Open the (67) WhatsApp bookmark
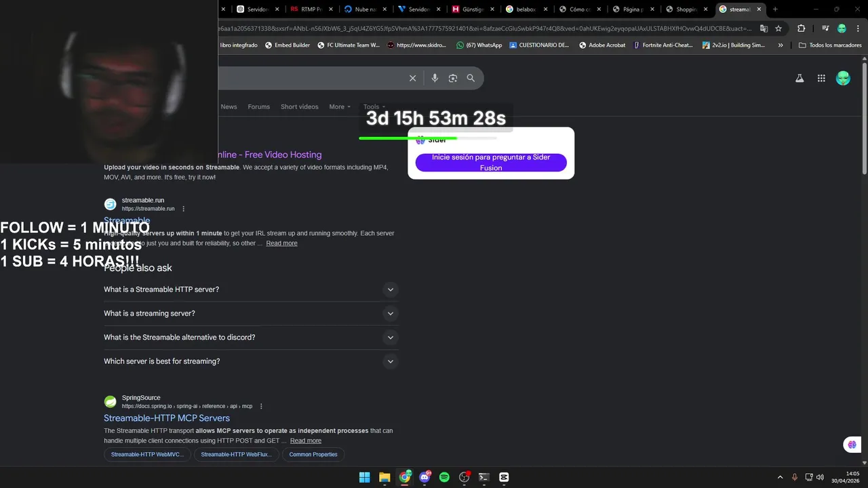868x488 pixels. click(479, 45)
